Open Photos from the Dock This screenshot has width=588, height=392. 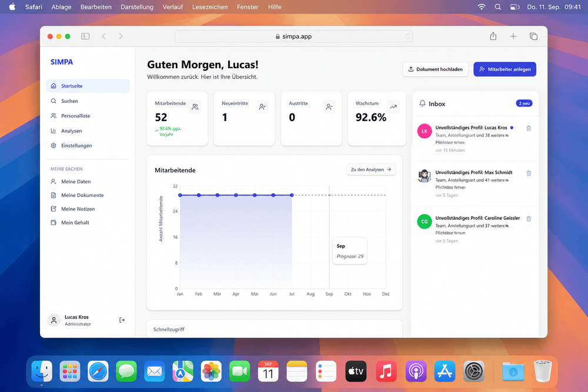point(211,371)
